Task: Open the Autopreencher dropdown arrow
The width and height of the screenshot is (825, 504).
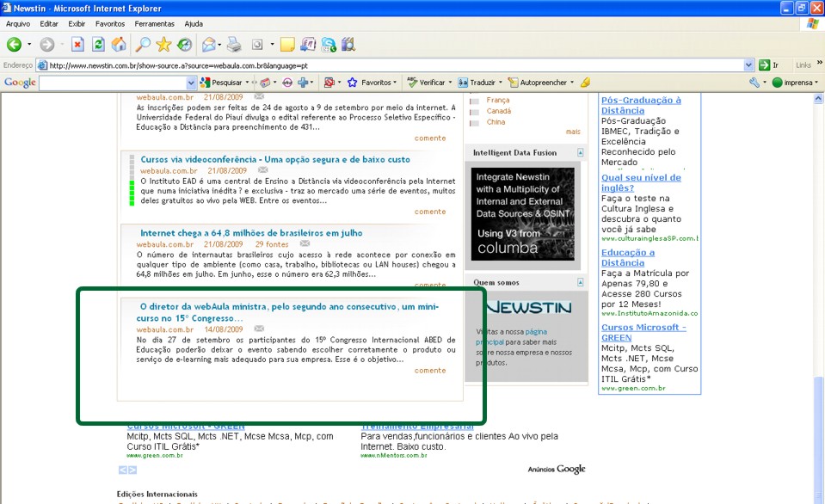Action: [x=572, y=83]
